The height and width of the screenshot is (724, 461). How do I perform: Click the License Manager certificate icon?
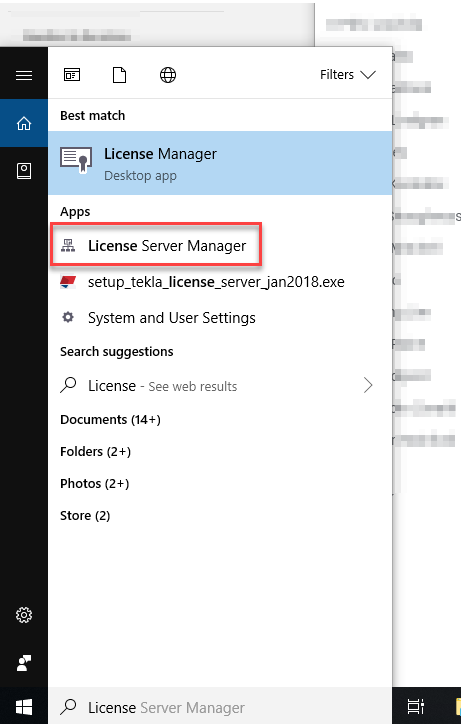click(76, 160)
